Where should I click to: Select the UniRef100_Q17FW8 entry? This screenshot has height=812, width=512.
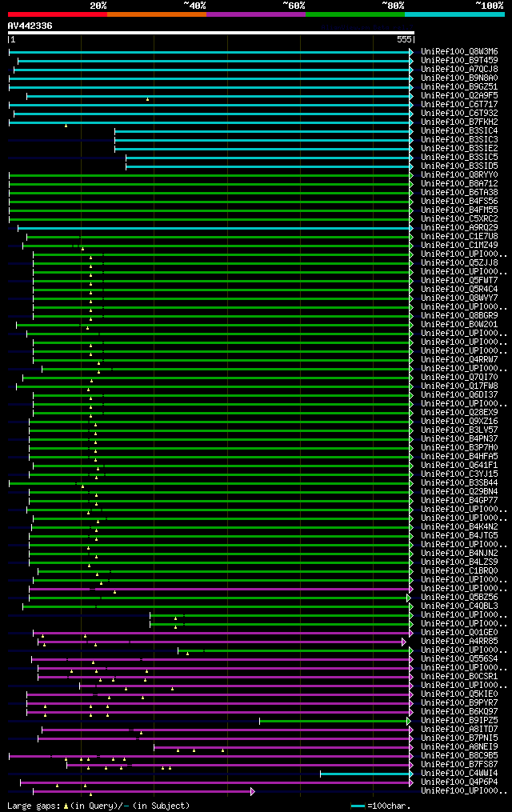pos(460,386)
